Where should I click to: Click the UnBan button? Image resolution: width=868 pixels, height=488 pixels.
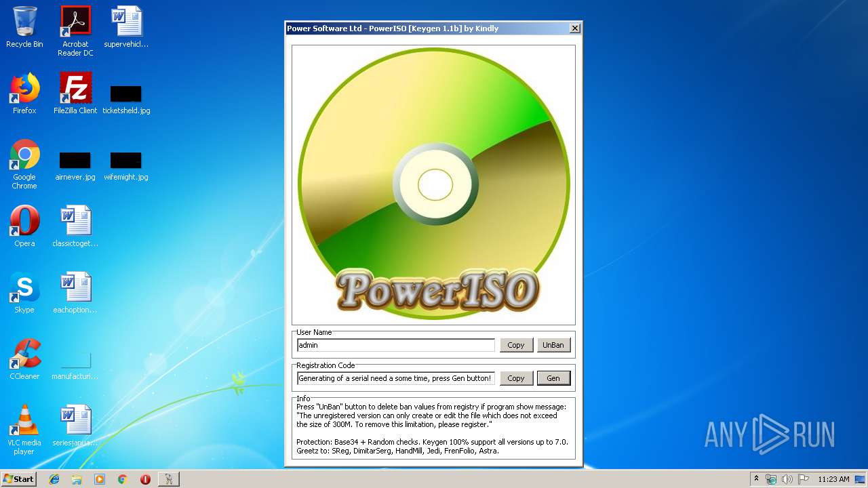point(553,345)
